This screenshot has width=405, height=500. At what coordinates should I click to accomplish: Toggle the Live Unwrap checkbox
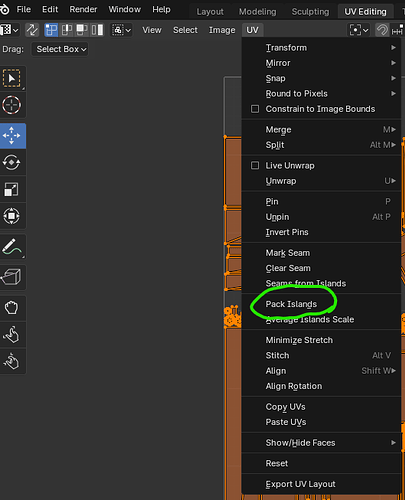(255, 166)
